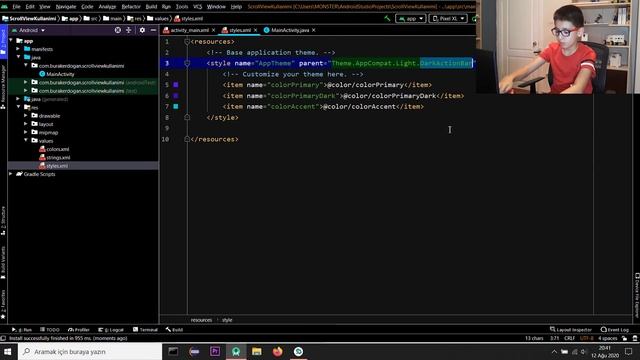Open the Resource Manager side panel
Screen dimensions: 640x360
[3, 86]
